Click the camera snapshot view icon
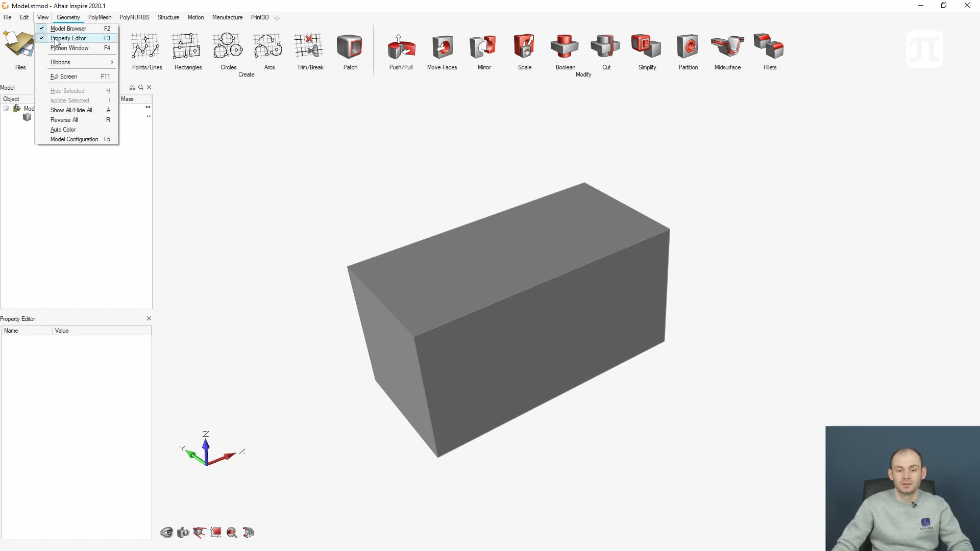Screen dimensions: 980x551 point(183,533)
